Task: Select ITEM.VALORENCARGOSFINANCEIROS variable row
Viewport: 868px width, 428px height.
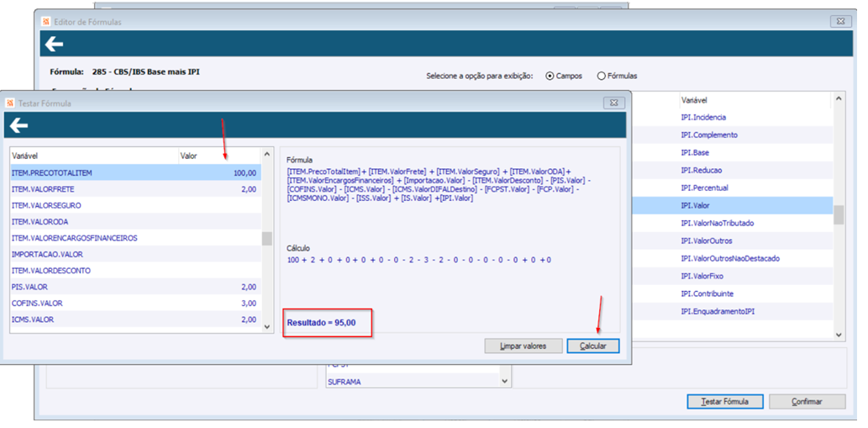Action: [x=135, y=238]
